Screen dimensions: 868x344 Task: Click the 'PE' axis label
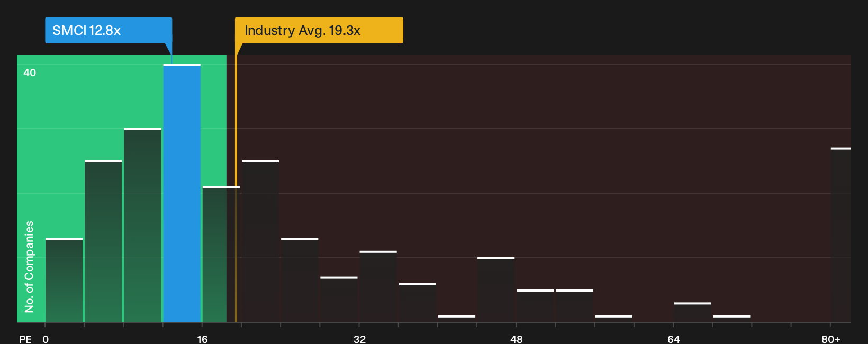[x=25, y=339]
